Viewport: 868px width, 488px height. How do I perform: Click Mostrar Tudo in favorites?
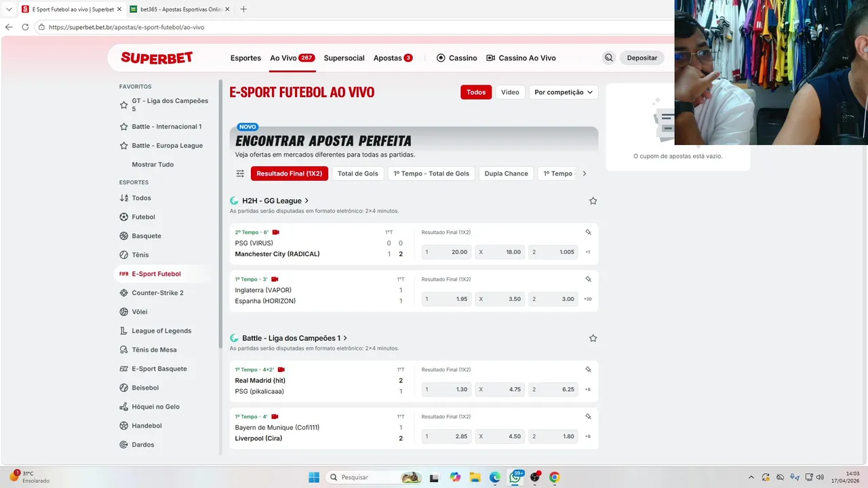(153, 165)
